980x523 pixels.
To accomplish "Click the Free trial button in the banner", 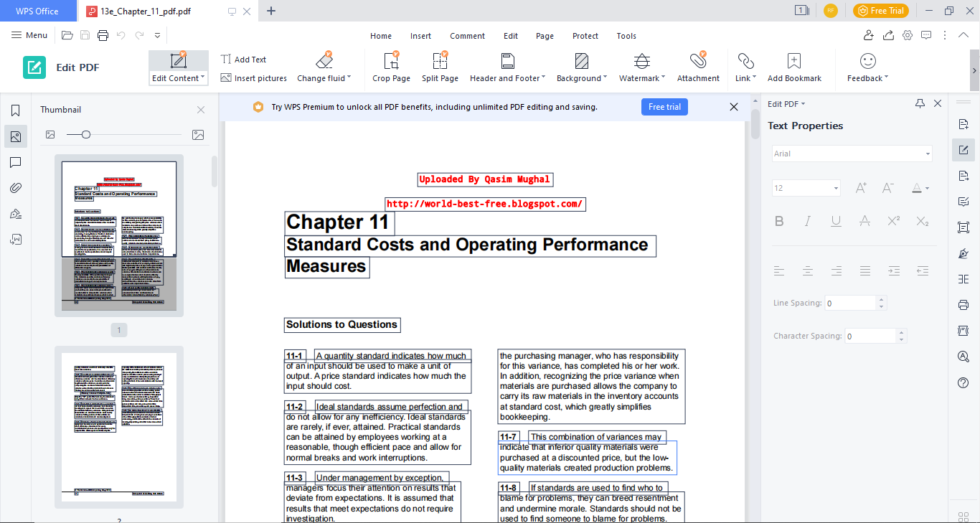I will (664, 106).
